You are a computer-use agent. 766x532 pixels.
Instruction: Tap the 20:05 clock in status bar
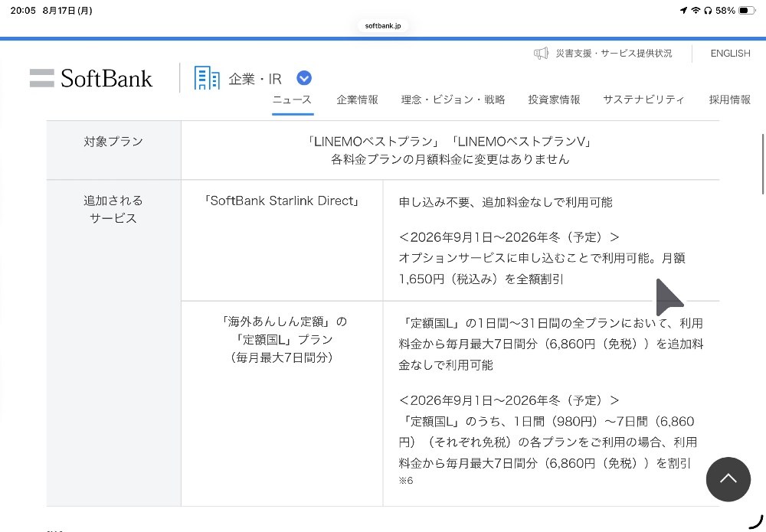point(23,10)
